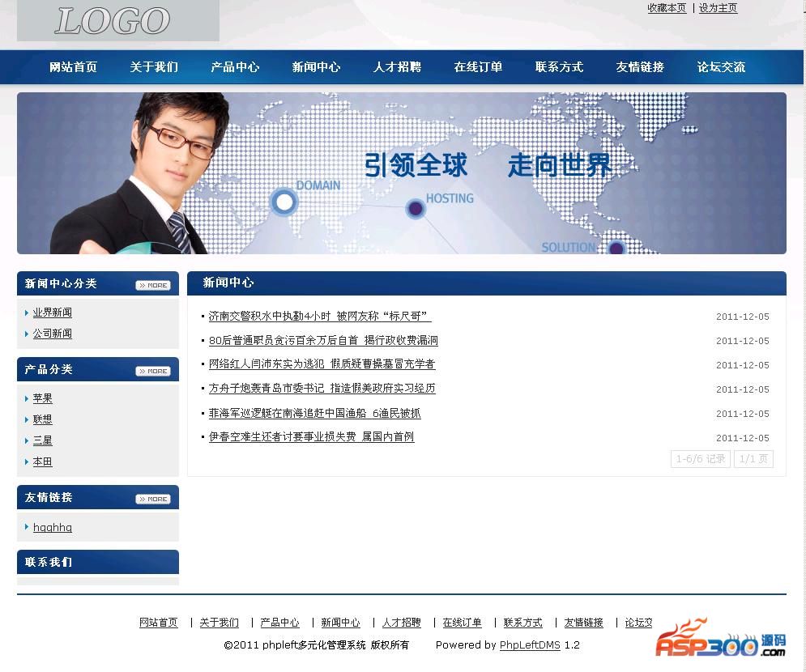Click the 产品分类 panel title
Viewport: 806px width, 672px height.
coord(49,369)
